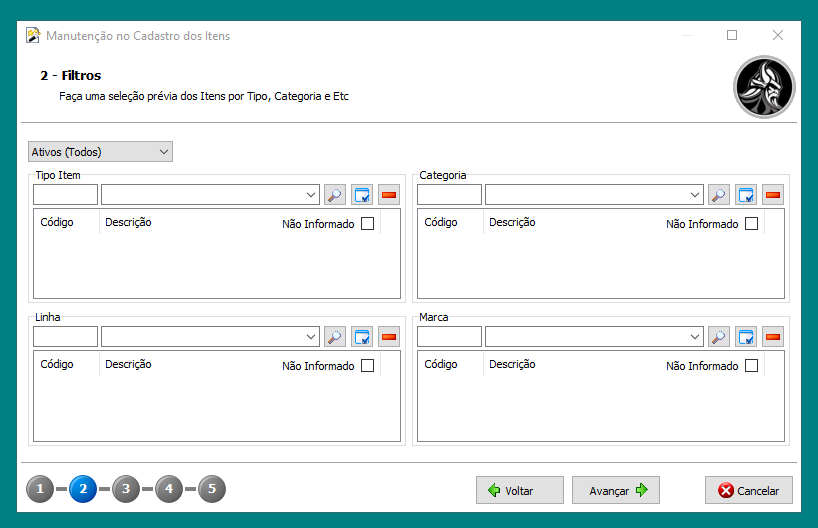Click Descrição column header in Categoria list
This screenshot has height=528, width=818.
[x=512, y=222]
